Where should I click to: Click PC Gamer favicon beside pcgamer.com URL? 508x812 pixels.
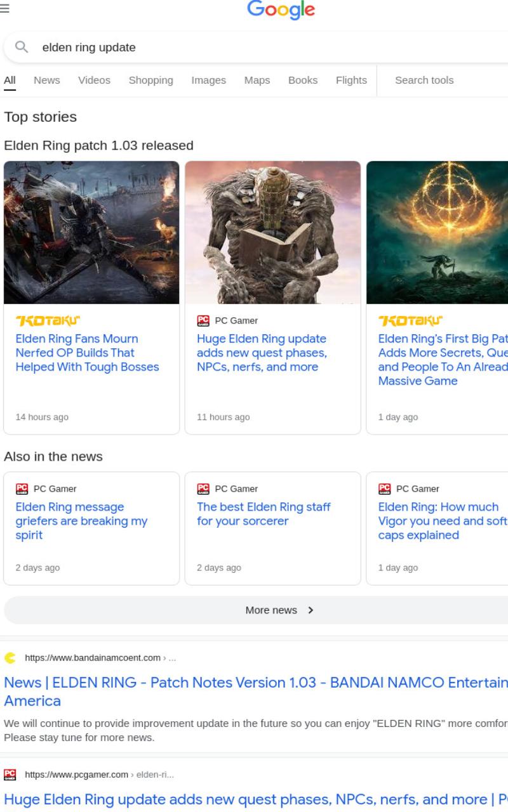(10, 774)
